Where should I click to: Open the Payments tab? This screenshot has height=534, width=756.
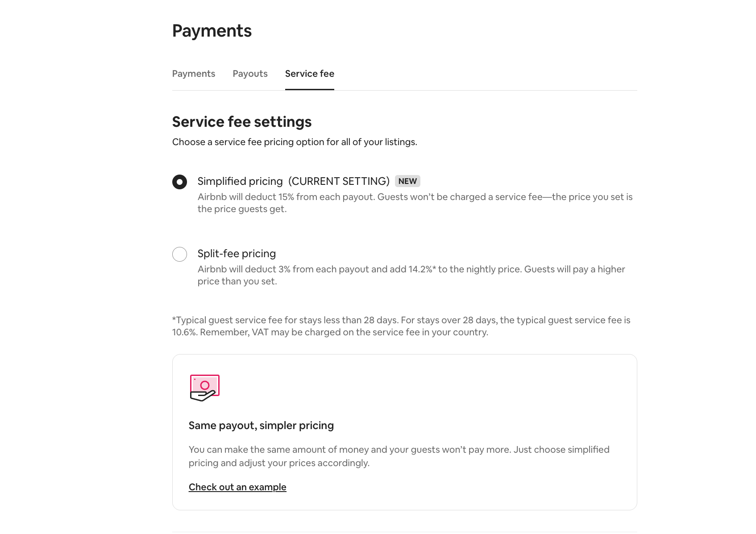coord(194,74)
